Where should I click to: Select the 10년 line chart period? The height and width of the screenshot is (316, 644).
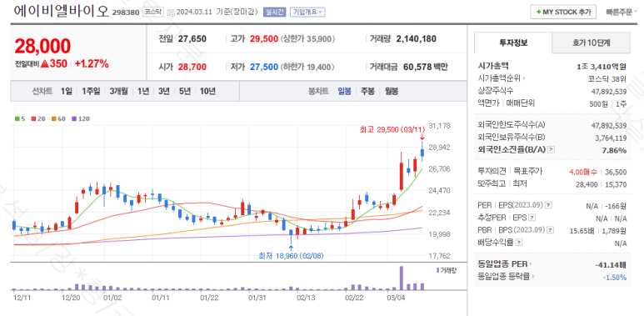(207, 91)
